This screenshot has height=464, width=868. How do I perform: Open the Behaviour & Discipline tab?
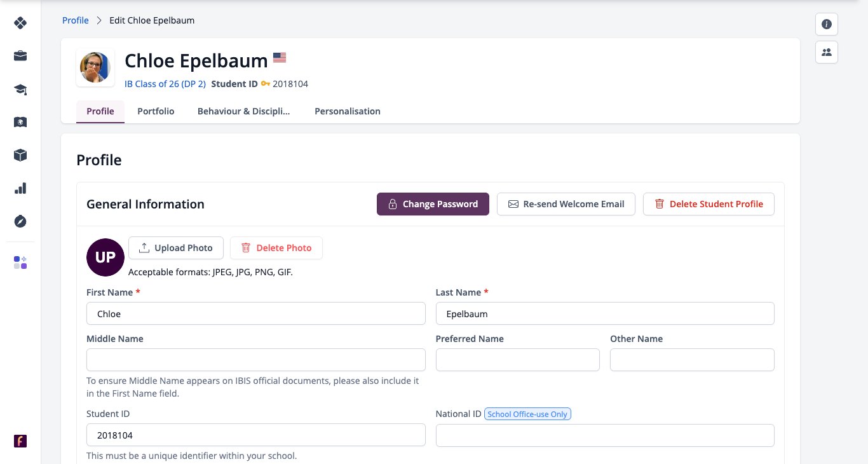244,111
